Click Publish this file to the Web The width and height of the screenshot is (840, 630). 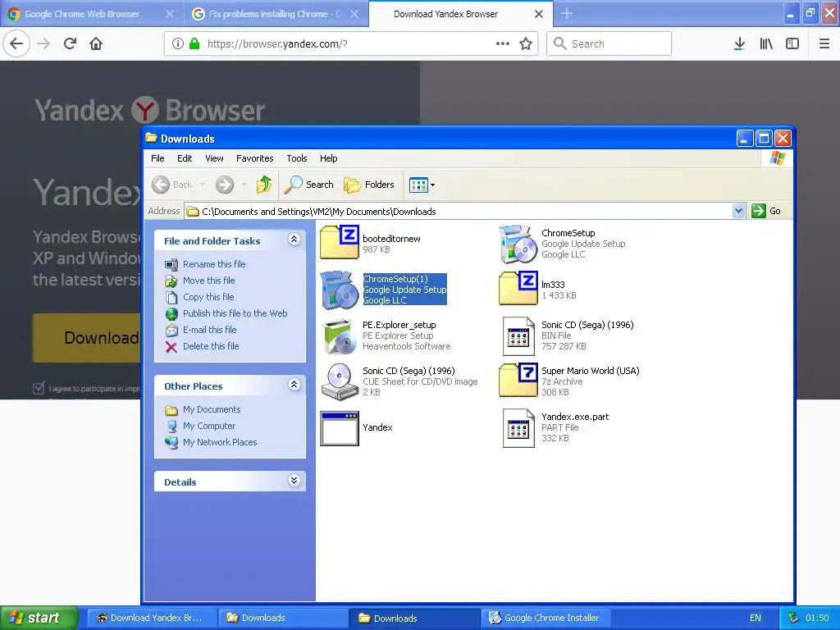235,313
